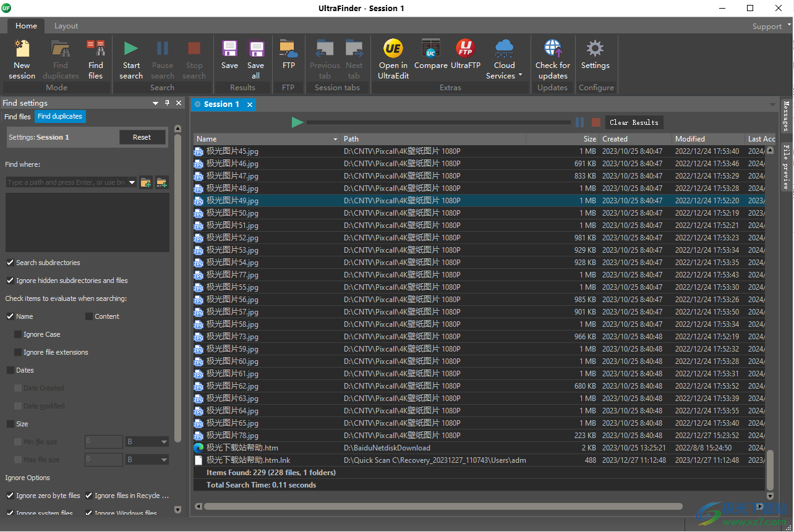Click the Clear Results button
This screenshot has width=794, height=532.
[x=634, y=122]
